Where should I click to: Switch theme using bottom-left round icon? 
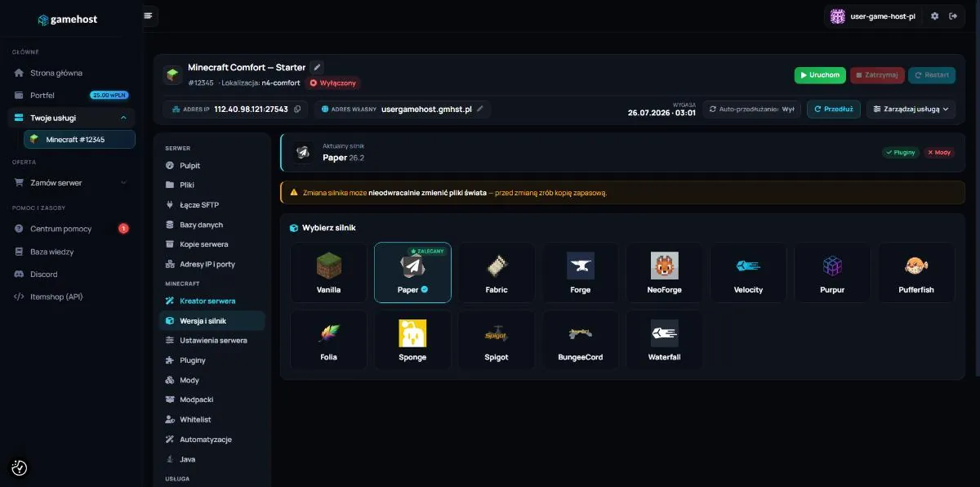20,467
